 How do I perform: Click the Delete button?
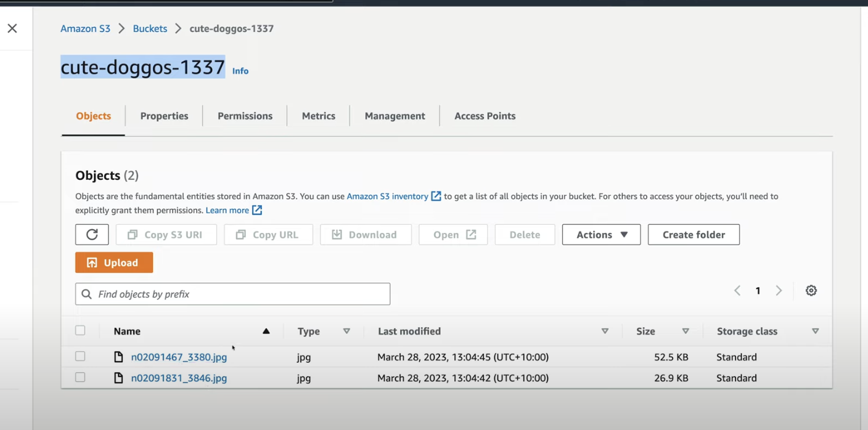525,235
